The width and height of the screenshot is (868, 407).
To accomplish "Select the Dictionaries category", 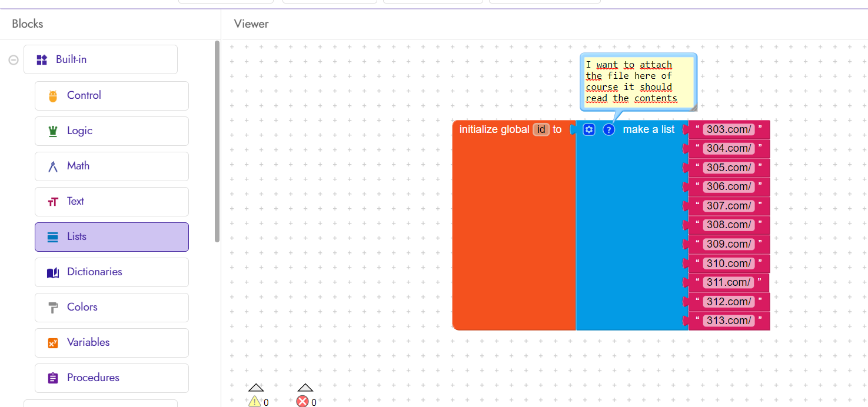I will [x=112, y=272].
